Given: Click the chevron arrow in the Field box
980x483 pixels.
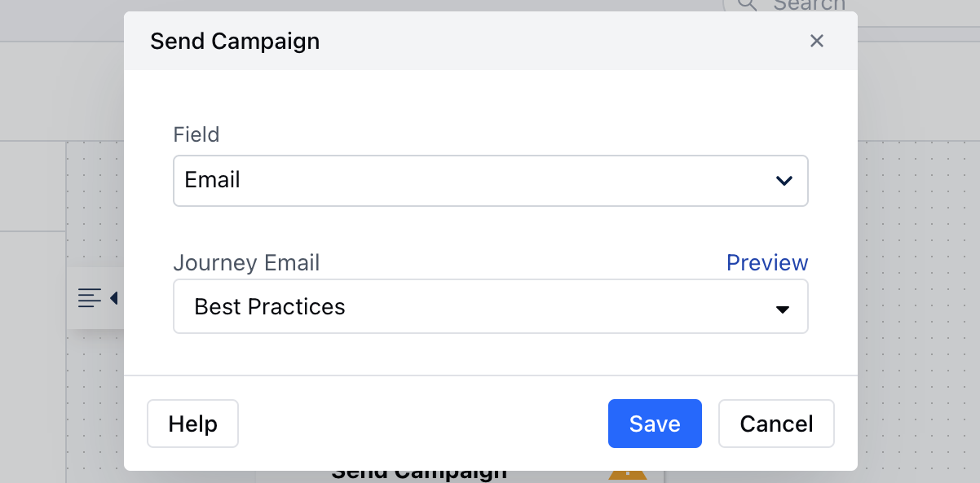Looking at the screenshot, I should 784,181.
